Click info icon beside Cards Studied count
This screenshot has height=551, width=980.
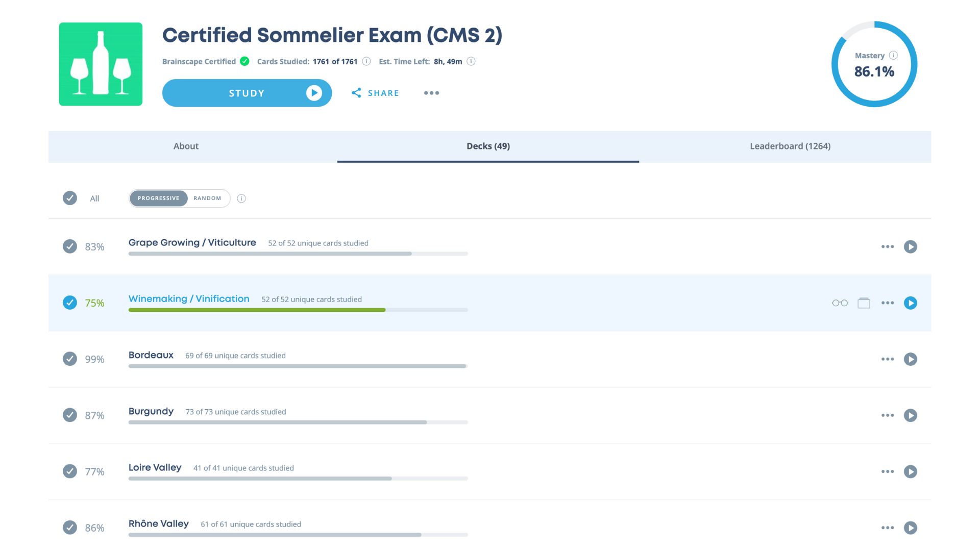366,61
